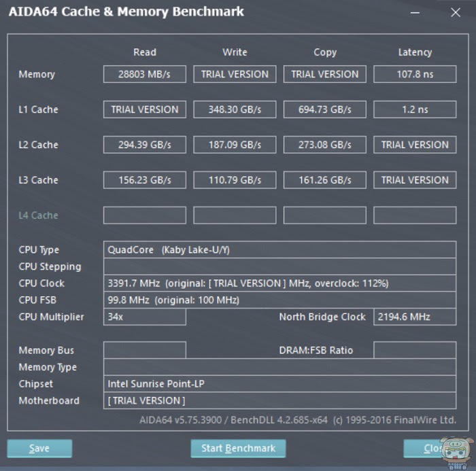Select L3 Cache Copy 161.26 GB/s
The image size is (476, 471).
click(x=325, y=180)
